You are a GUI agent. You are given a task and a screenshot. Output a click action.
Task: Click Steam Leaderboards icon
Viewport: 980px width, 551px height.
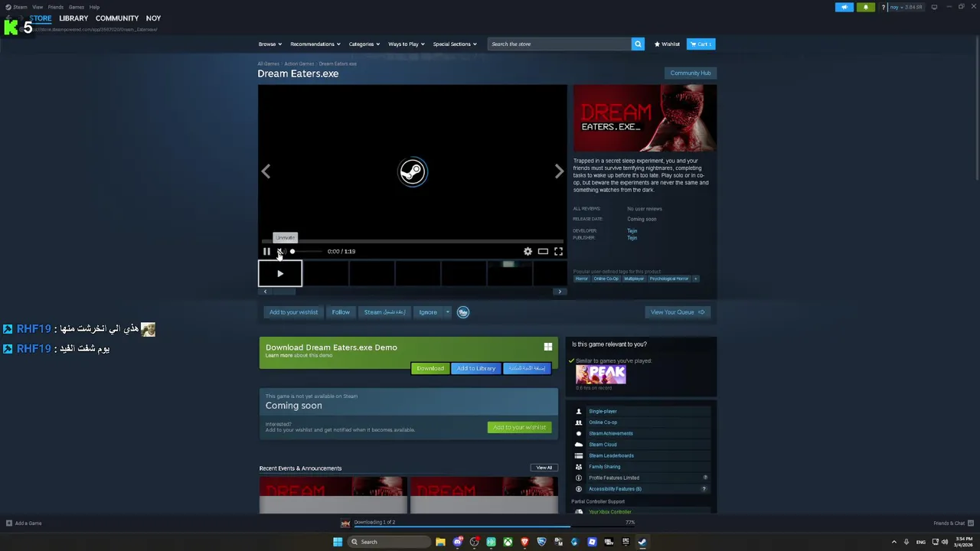(579, 456)
